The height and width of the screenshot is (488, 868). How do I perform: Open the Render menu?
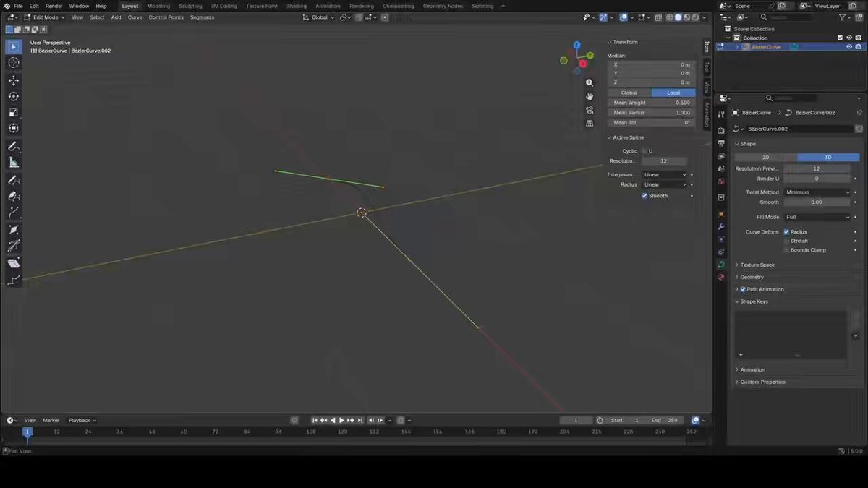coord(54,6)
